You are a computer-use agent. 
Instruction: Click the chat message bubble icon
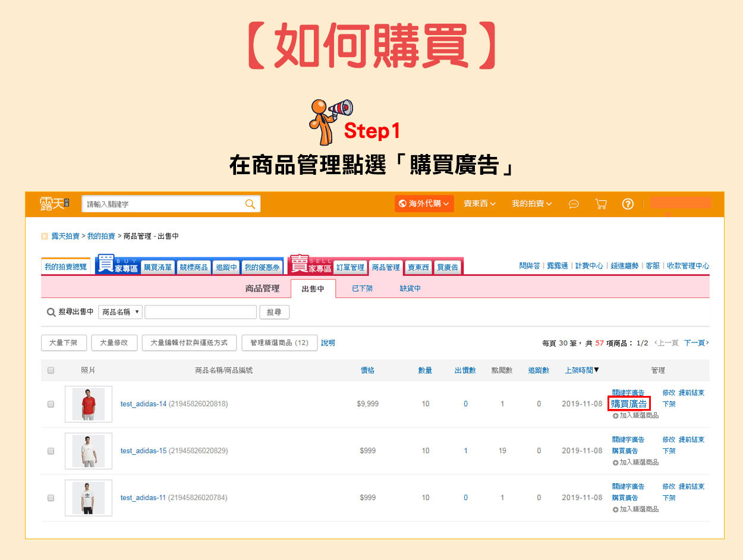pos(574,204)
